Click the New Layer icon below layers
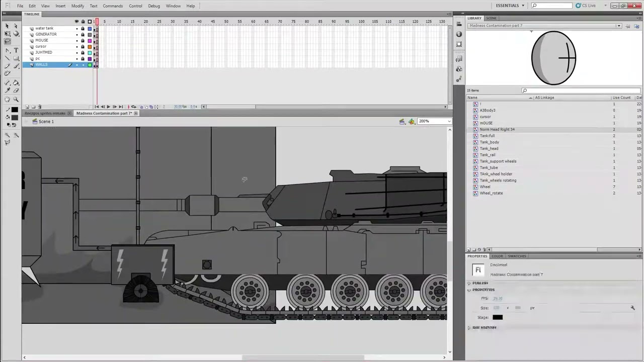The image size is (644, 362). (27, 107)
